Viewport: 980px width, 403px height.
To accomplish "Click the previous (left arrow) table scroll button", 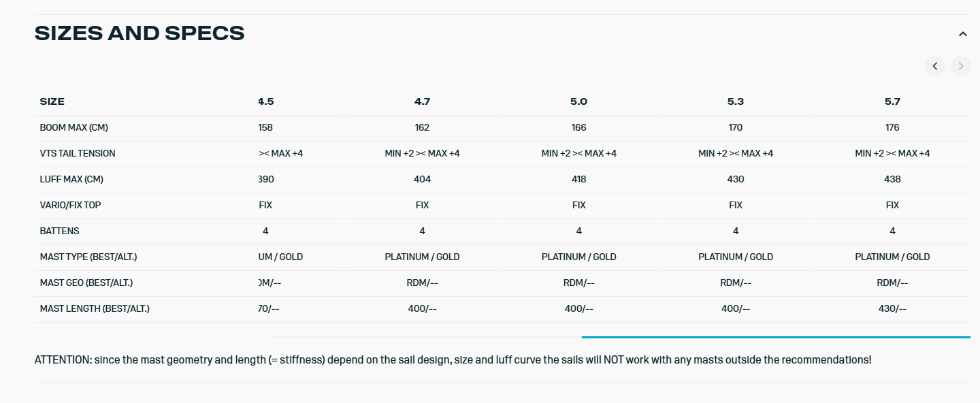I will tap(934, 66).
